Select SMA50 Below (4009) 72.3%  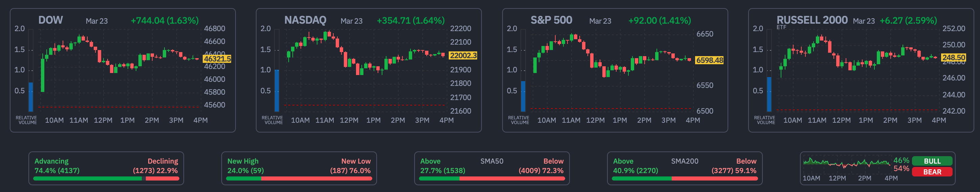541,166
